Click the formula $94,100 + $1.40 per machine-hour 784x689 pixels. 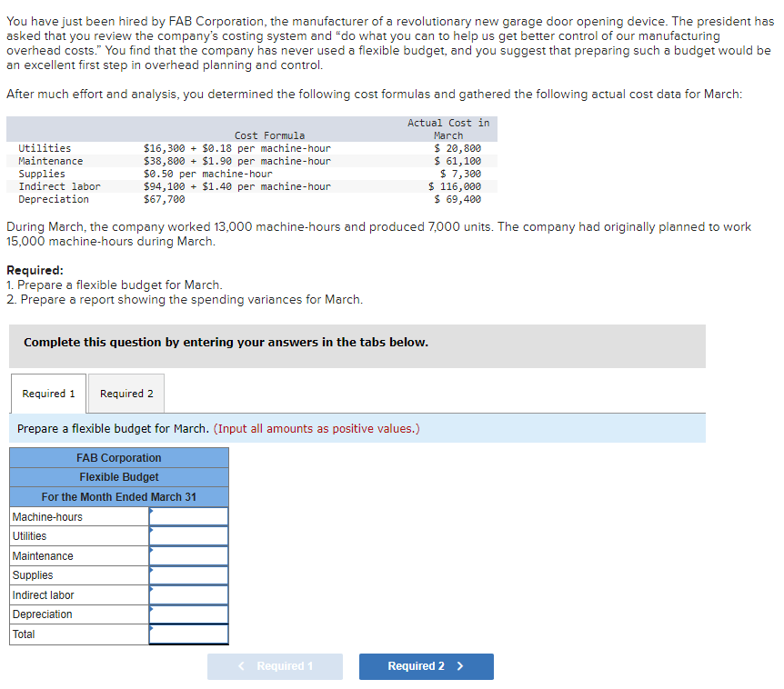point(237,186)
